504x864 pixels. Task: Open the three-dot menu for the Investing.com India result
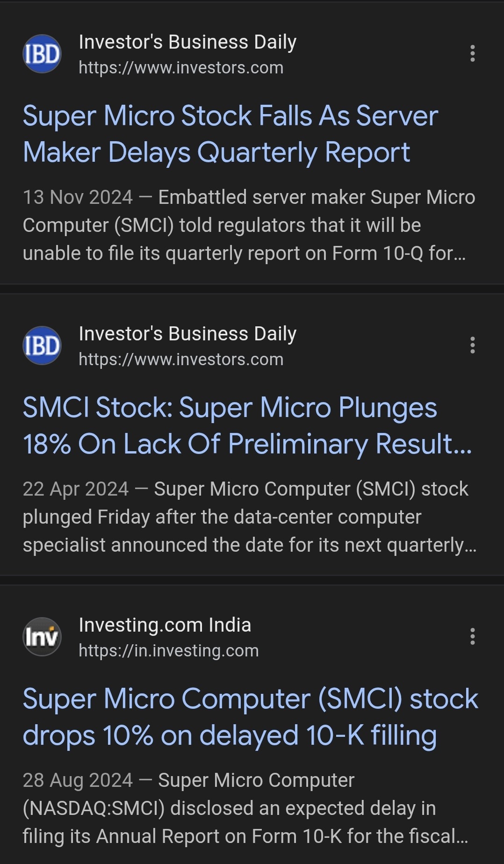[x=473, y=637]
